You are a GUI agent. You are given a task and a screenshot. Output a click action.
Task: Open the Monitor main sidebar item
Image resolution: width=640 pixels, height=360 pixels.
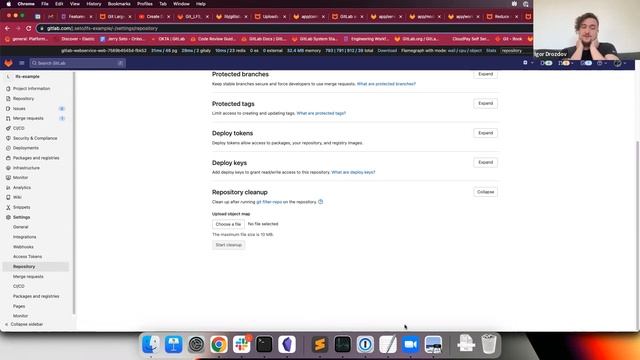[20, 178]
